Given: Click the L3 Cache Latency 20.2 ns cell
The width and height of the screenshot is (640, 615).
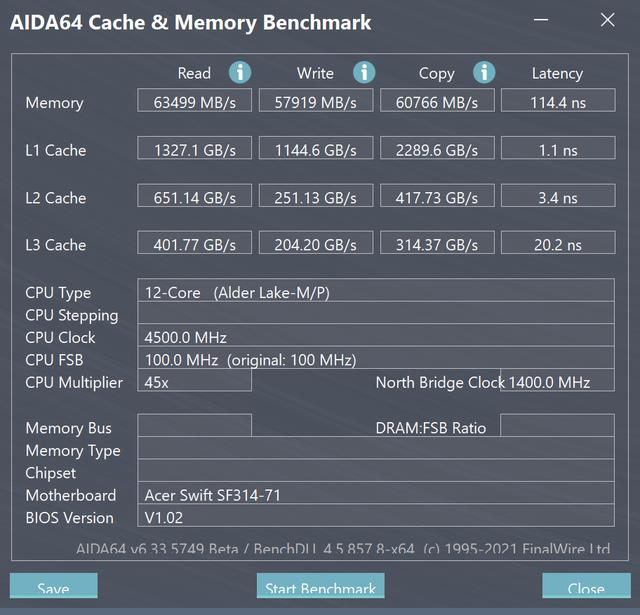Looking at the screenshot, I should pyautogui.click(x=557, y=245).
